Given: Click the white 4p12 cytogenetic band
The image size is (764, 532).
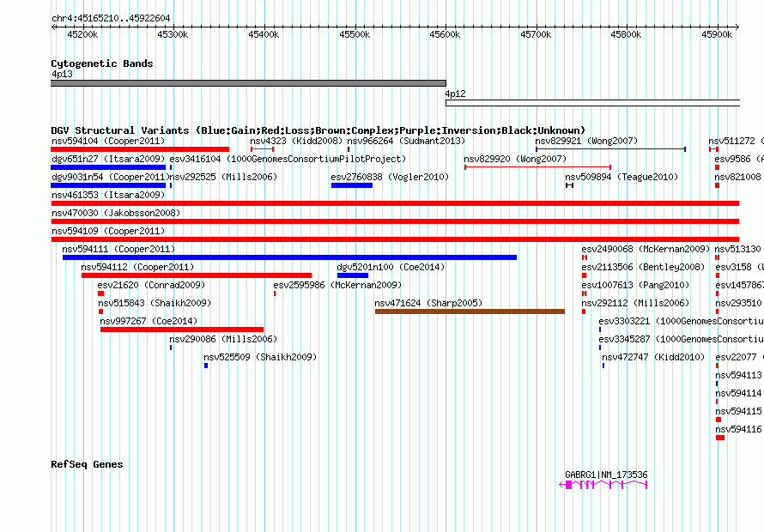Looking at the screenshot, I should (592, 103).
